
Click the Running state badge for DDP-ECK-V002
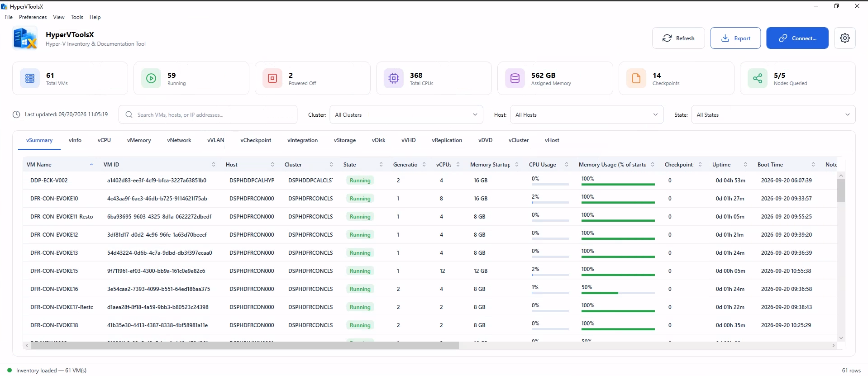(360, 181)
